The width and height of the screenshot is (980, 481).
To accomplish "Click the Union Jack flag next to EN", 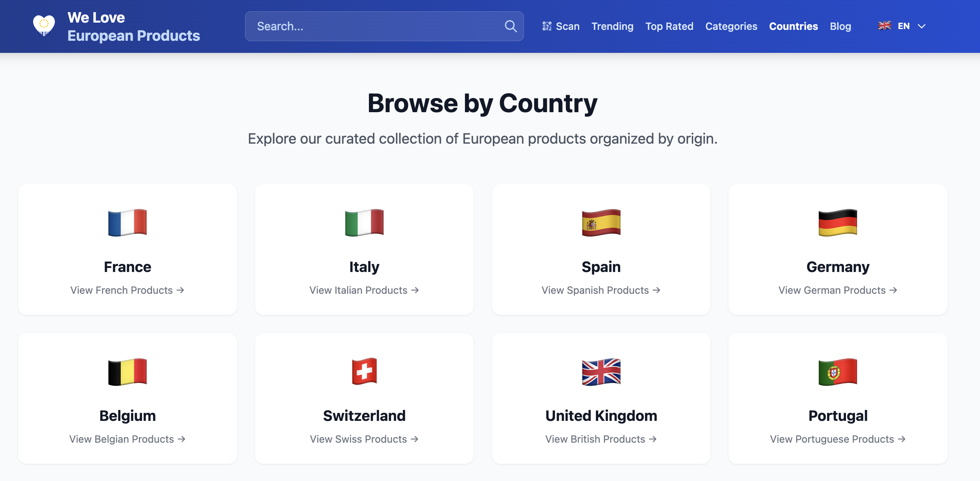I will click(884, 26).
